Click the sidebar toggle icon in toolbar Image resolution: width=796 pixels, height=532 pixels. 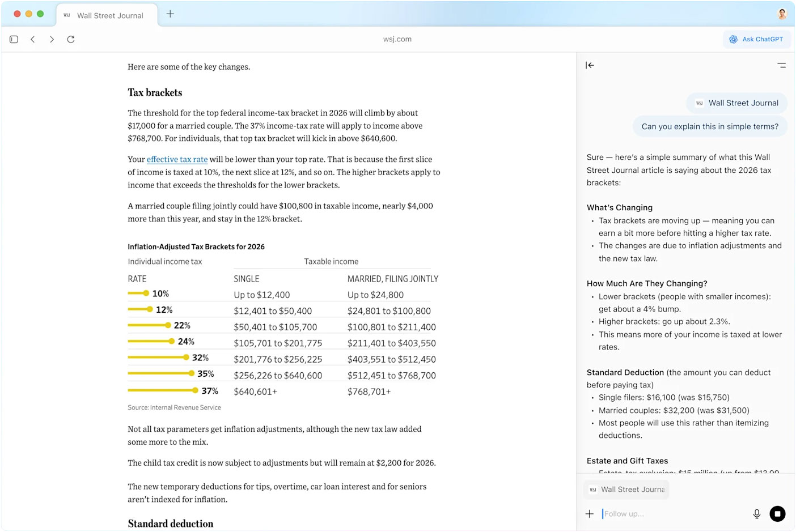pyautogui.click(x=14, y=39)
